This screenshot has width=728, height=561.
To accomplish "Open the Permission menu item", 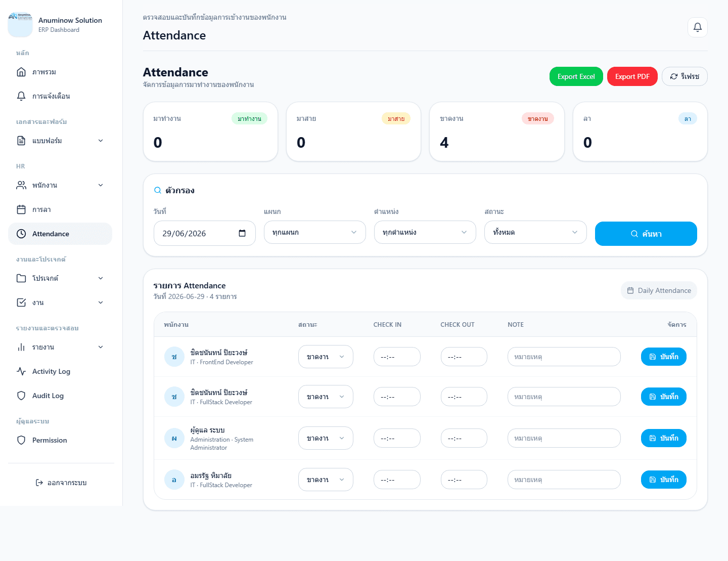I will tap(60, 440).
